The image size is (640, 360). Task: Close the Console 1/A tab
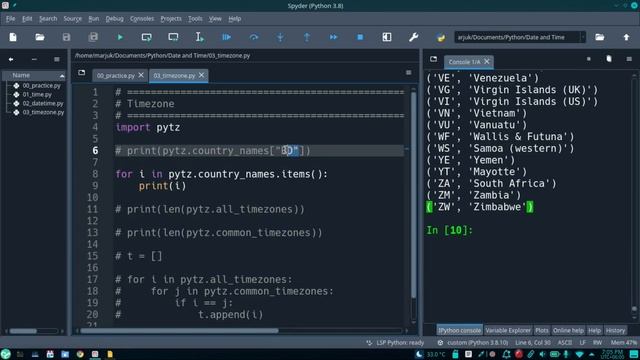pos(487,61)
